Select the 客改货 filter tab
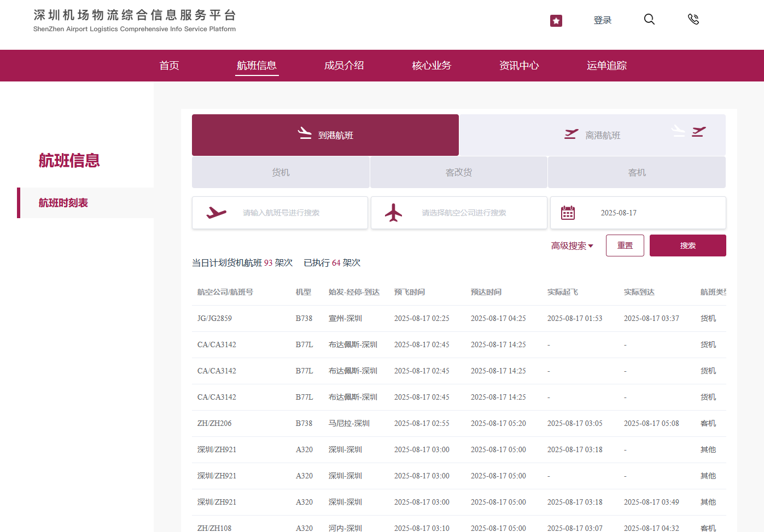The image size is (764, 532). tap(459, 172)
